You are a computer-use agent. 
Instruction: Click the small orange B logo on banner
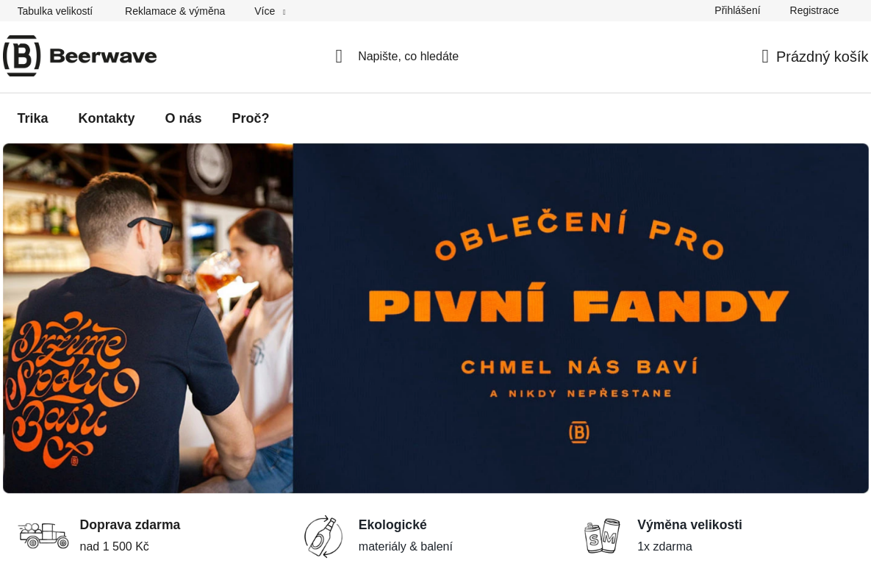click(x=579, y=432)
